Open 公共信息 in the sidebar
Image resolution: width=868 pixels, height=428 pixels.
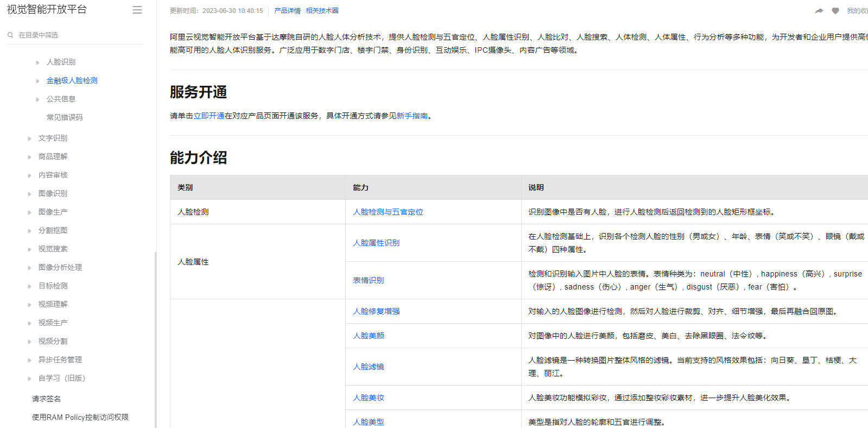click(x=61, y=99)
